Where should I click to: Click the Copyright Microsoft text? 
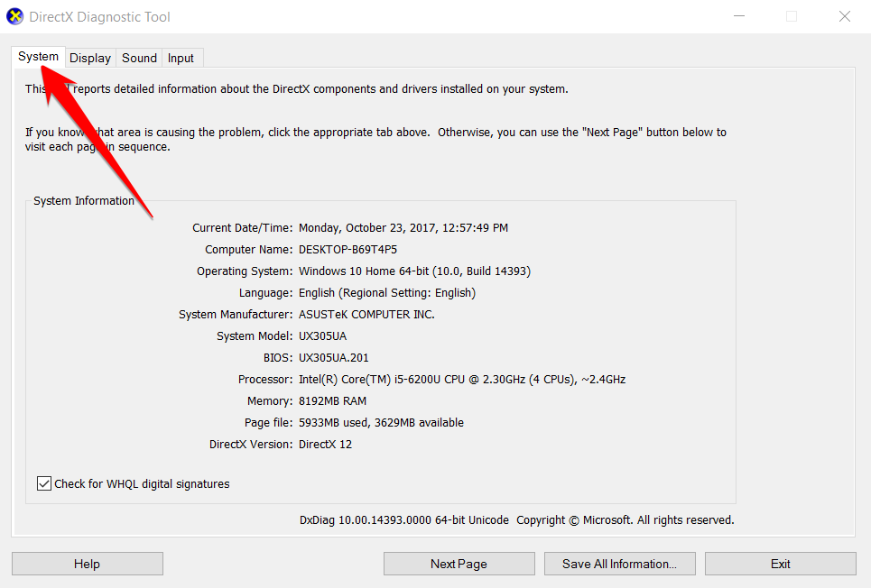click(x=625, y=519)
